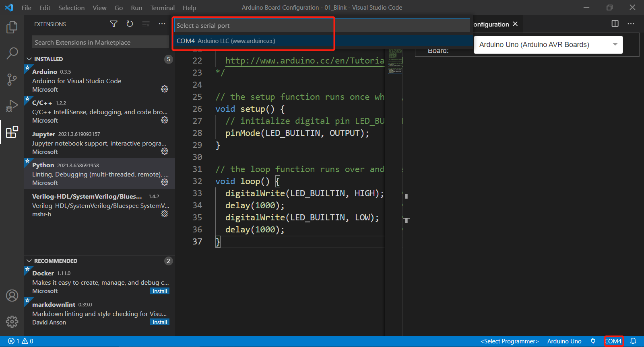
Task: Click the void setup() code line
Action: pos(250,109)
